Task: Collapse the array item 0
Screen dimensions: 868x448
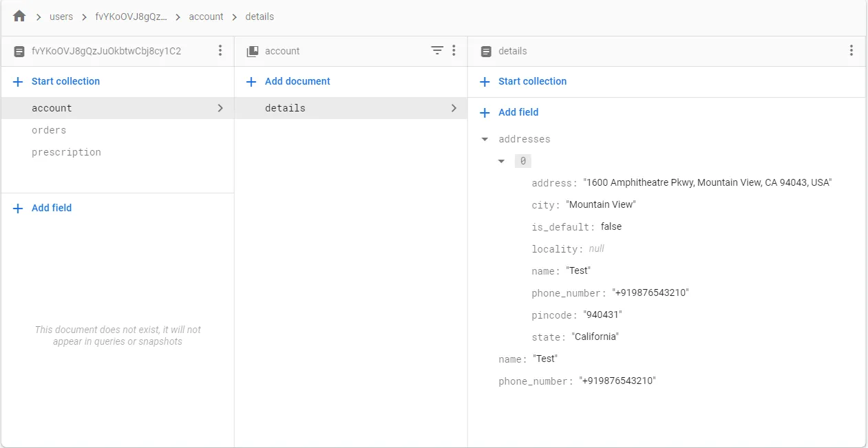Action: click(502, 161)
